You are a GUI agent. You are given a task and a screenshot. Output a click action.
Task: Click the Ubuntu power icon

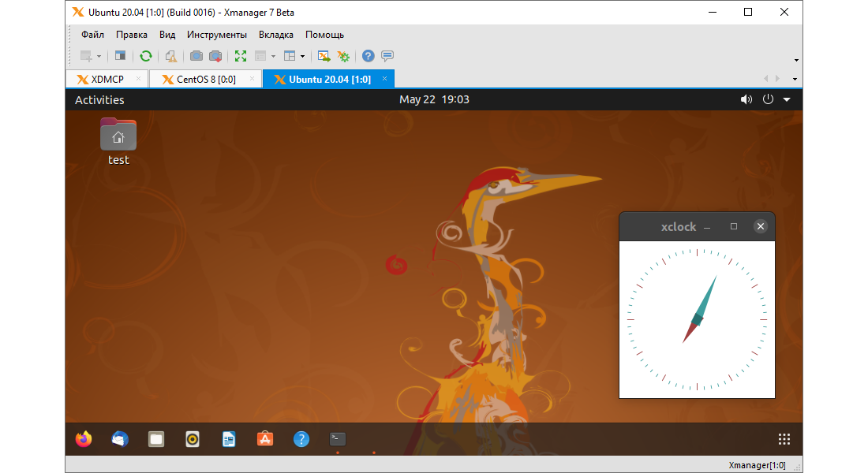coord(768,99)
